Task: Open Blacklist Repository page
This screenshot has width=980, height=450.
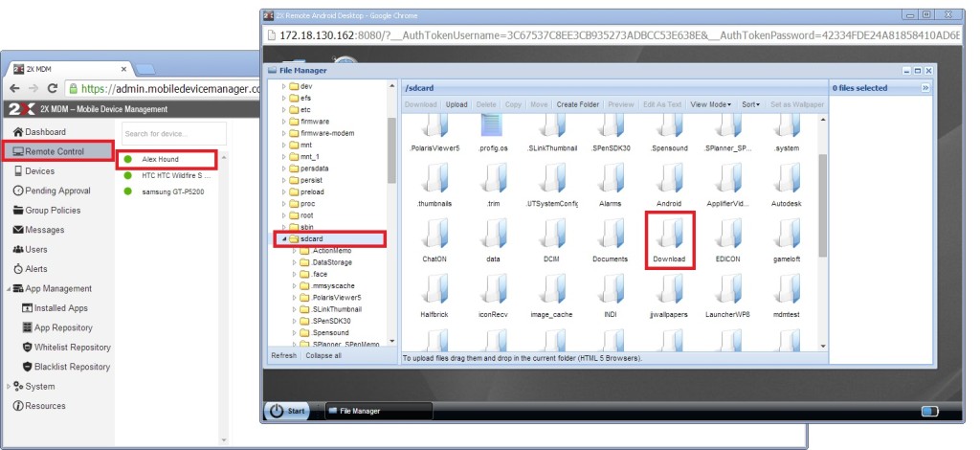Action: click(66, 367)
